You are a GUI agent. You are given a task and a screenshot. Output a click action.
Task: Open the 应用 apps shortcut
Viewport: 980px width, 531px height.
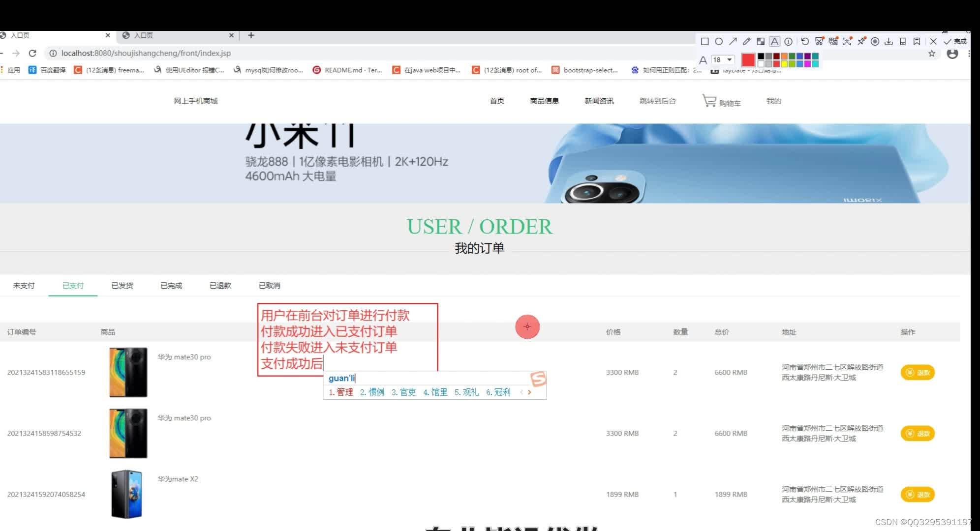pyautogui.click(x=10, y=70)
